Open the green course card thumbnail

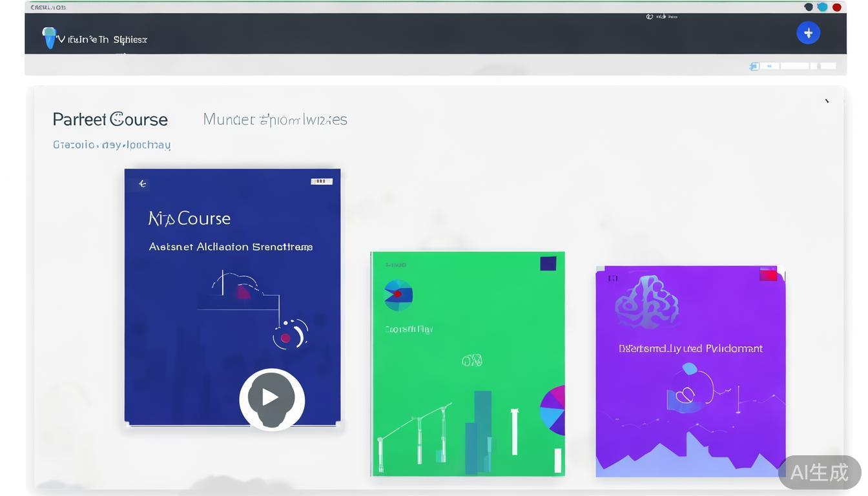(x=468, y=364)
